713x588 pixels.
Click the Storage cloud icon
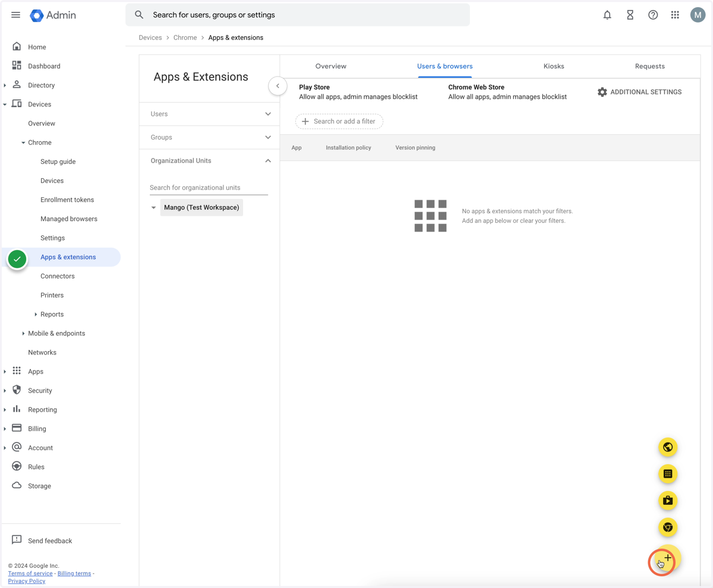[17, 485]
